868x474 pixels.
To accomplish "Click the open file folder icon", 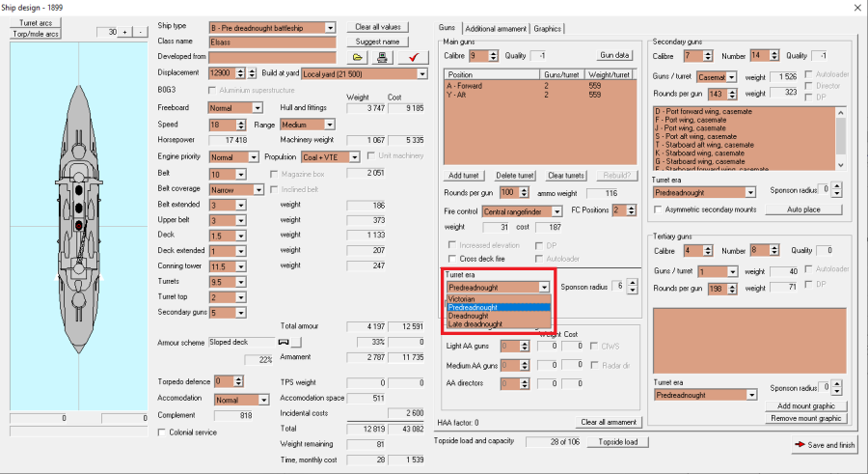I will coord(357,57).
